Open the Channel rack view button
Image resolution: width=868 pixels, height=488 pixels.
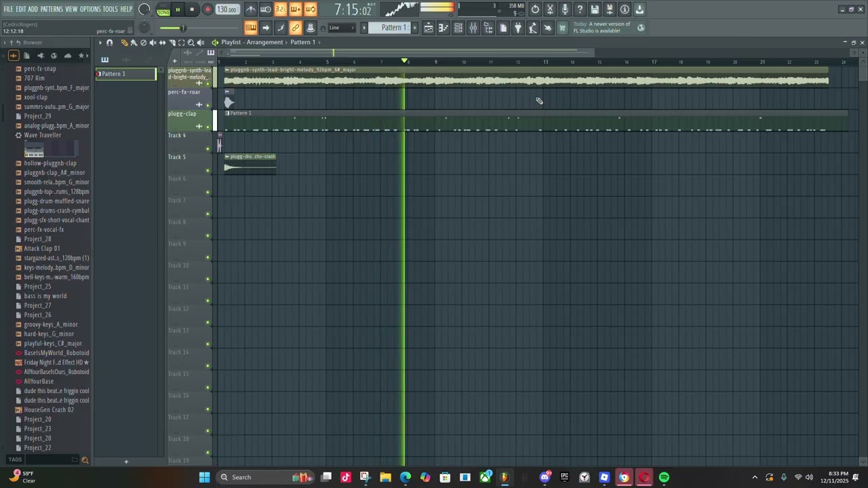point(458,28)
